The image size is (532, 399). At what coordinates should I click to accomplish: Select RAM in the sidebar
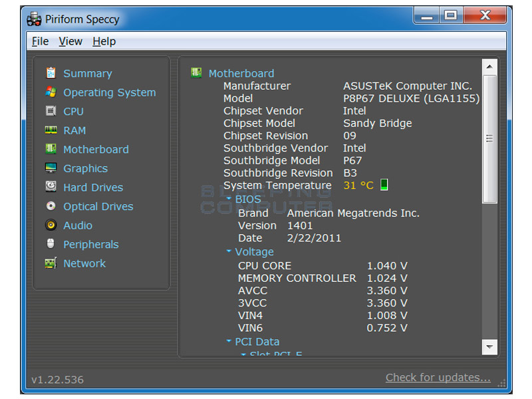point(74,130)
